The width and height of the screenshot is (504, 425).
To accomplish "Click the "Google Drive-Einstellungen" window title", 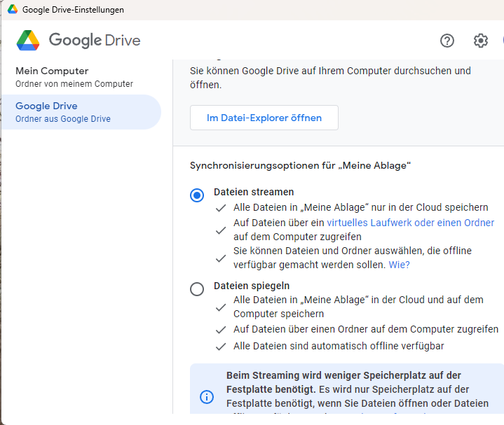I will pos(73,10).
